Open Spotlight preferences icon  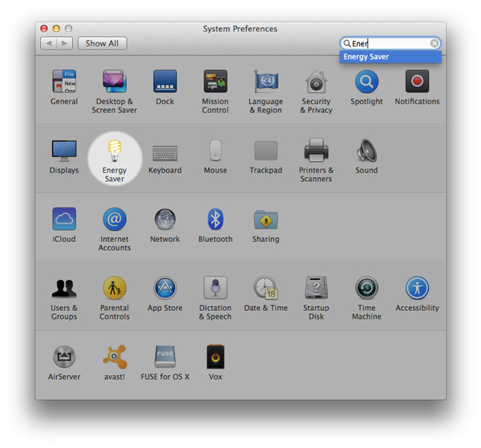[x=366, y=81]
